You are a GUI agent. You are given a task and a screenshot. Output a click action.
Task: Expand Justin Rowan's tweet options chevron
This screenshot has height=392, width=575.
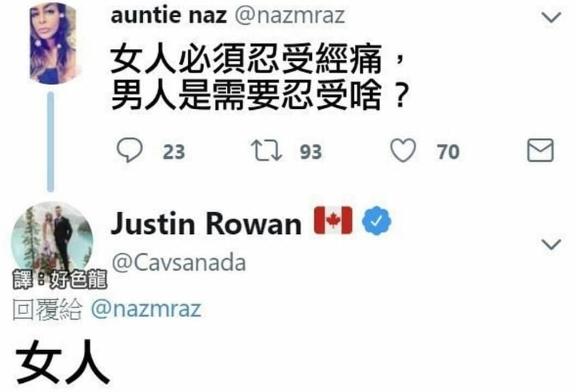pyautogui.click(x=552, y=244)
